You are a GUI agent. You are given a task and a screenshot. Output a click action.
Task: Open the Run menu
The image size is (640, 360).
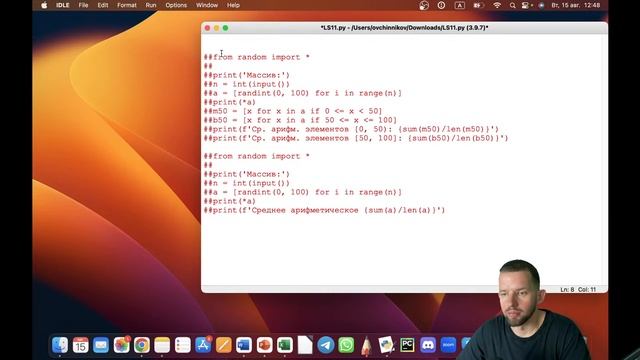(x=151, y=5)
